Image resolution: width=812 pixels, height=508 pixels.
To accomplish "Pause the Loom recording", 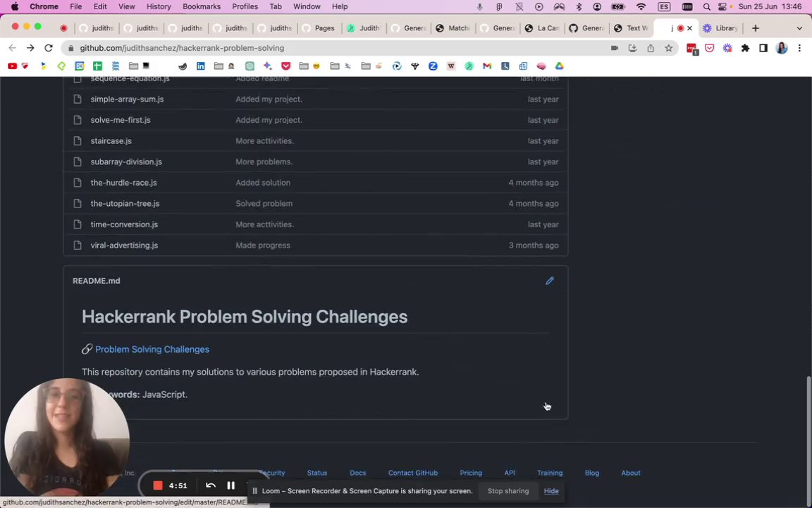I will pyautogui.click(x=231, y=485).
